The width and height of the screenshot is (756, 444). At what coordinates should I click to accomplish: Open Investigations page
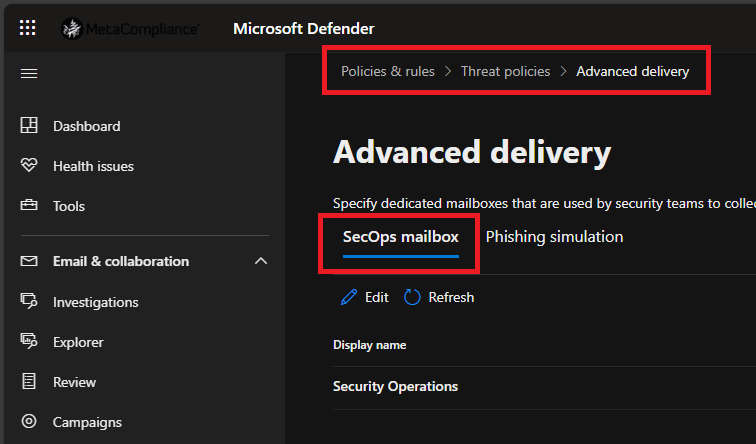click(x=95, y=302)
